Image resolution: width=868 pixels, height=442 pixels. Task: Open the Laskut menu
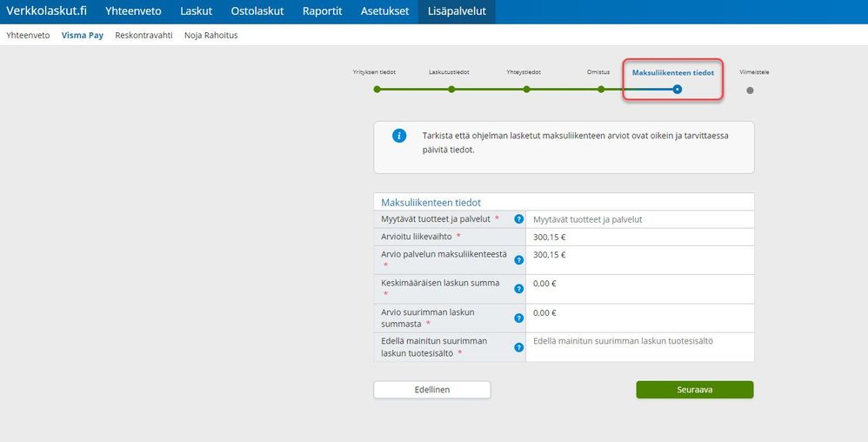pyautogui.click(x=197, y=11)
